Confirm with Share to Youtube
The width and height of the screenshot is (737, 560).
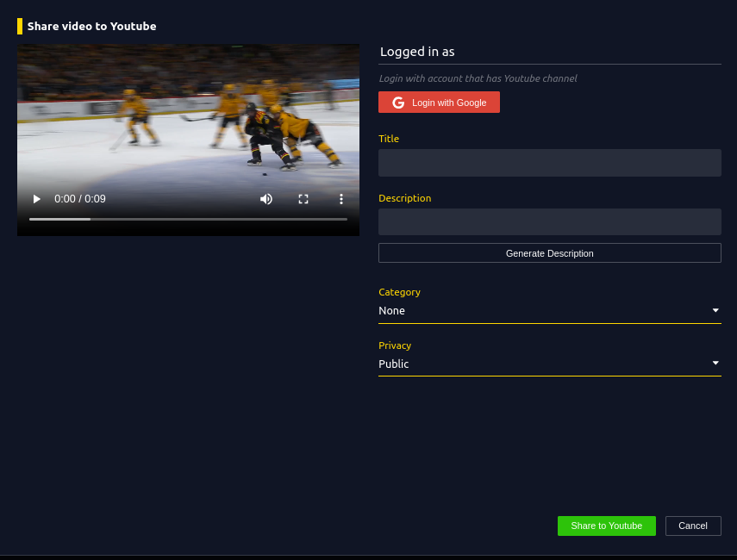[606, 526]
